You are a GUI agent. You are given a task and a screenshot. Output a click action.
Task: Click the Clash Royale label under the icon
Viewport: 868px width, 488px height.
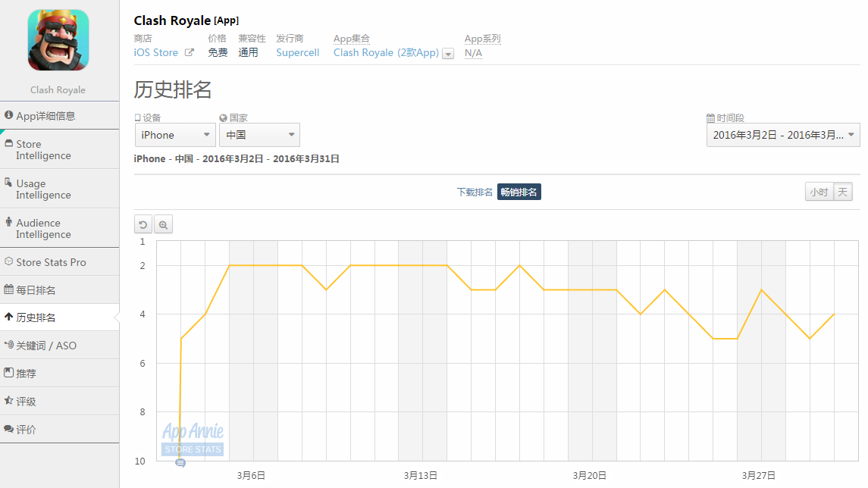pyautogui.click(x=58, y=89)
